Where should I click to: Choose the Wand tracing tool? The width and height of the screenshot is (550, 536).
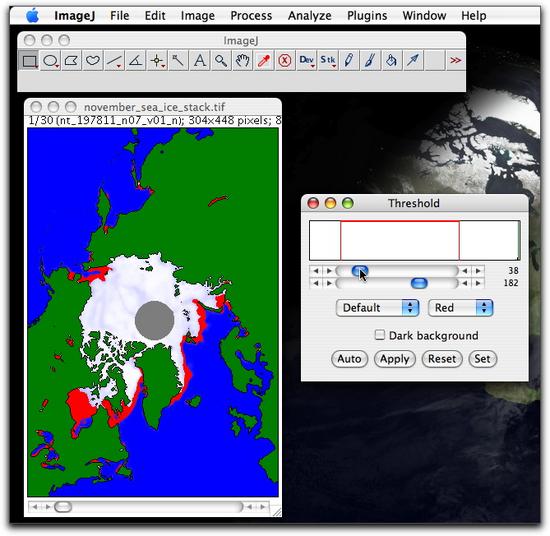tap(178, 61)
